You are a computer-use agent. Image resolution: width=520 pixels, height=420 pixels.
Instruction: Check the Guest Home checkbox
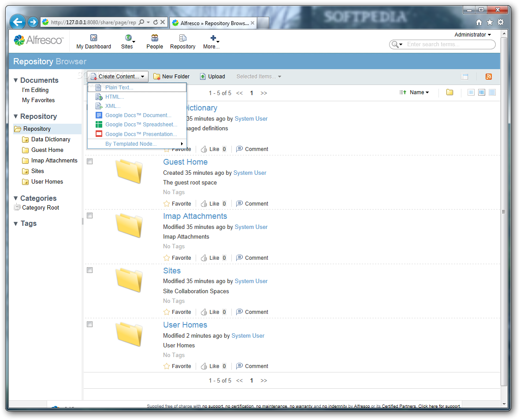pyautogui.click(x=89, y=161)
